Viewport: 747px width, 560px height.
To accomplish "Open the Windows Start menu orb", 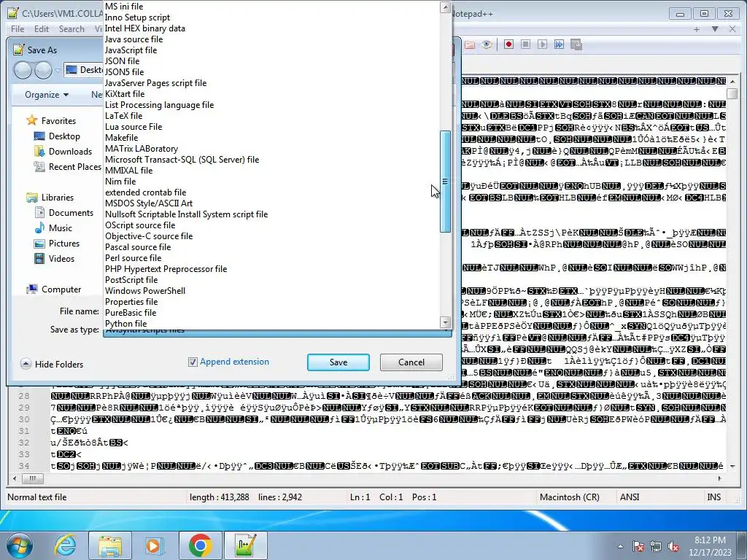I will click(x=20, y=545).
